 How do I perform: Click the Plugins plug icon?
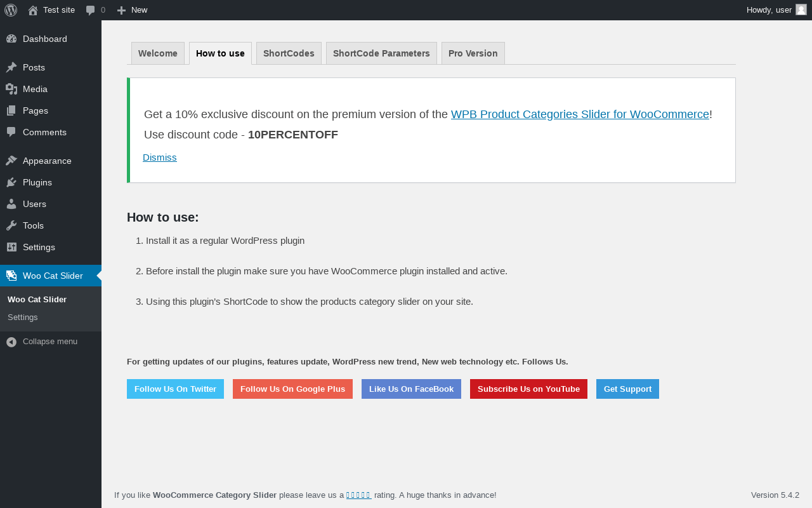click(x=11, y=182)
